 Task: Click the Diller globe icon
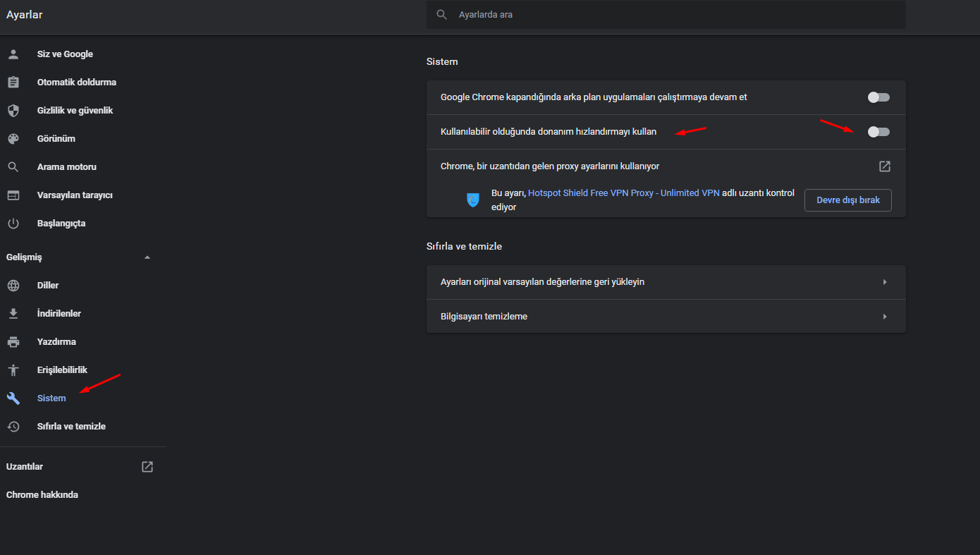(13, 286)
